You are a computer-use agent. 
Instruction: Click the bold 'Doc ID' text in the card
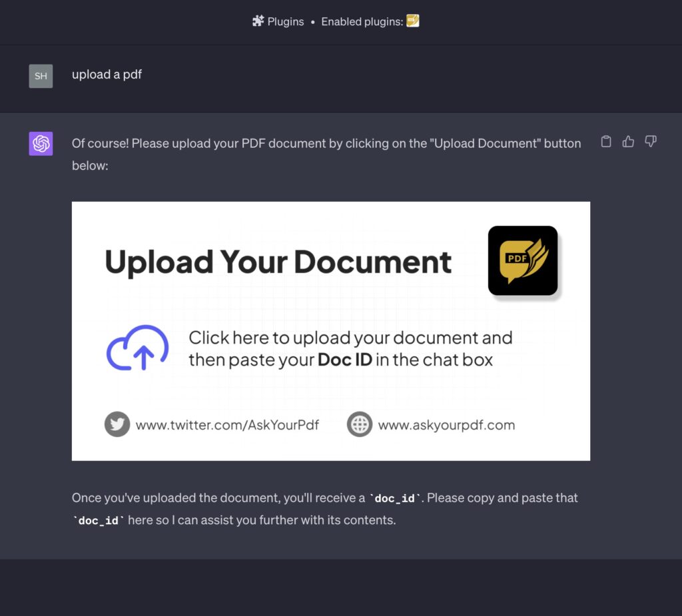coord(345,360)
